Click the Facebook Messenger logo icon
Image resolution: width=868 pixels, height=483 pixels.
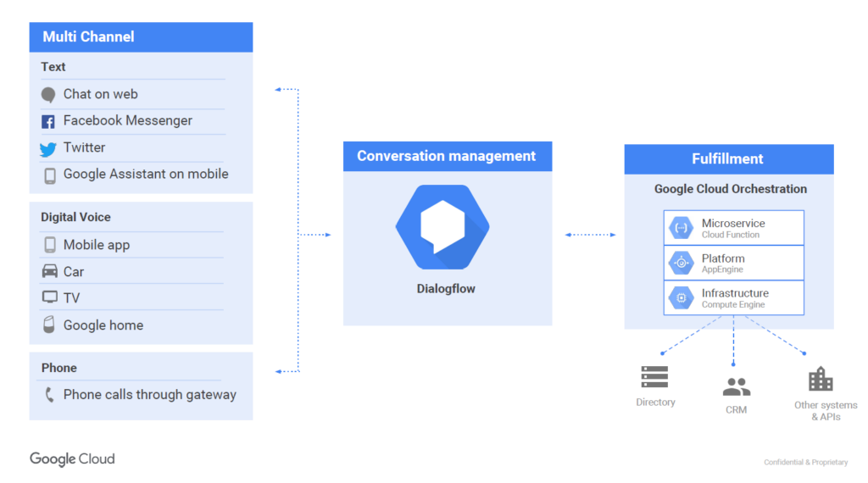(48, 122)
